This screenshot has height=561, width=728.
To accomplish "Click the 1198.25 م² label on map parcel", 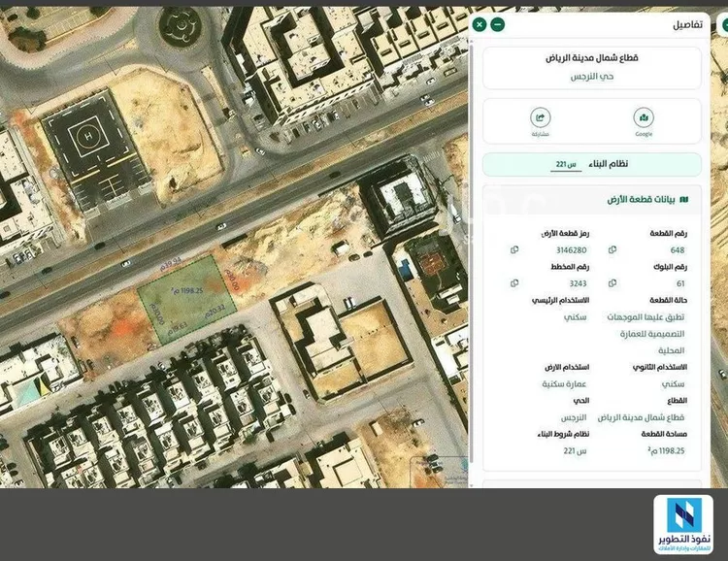I will pyautogui.click(x=187, y=291).
